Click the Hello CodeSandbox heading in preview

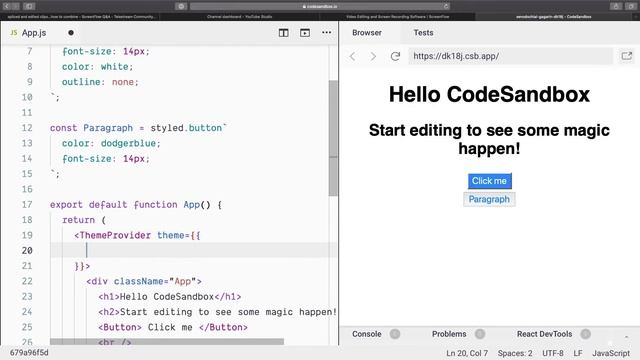coord(489,94)
